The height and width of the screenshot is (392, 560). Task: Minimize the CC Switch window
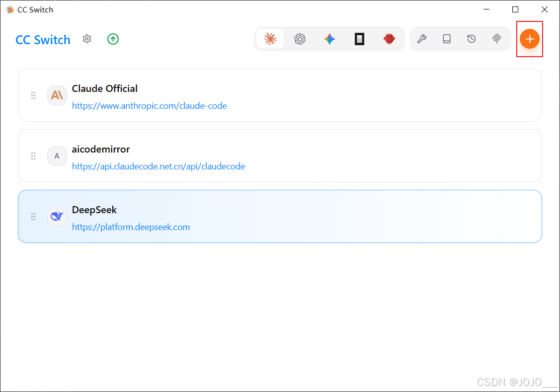click(486, 9)
